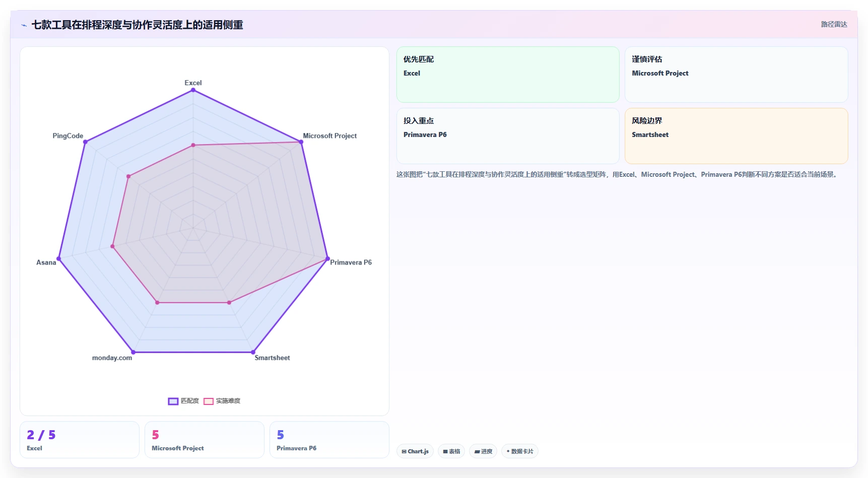868x478 pixels.
Task: Click the PingCode axis label
Action: (x=68, y=136)
